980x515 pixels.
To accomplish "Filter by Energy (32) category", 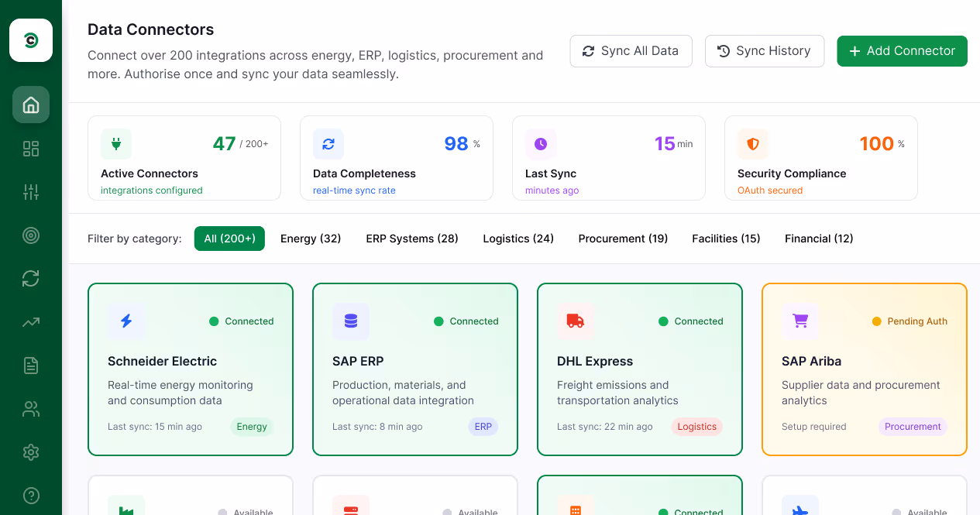I will pos(311,239).
